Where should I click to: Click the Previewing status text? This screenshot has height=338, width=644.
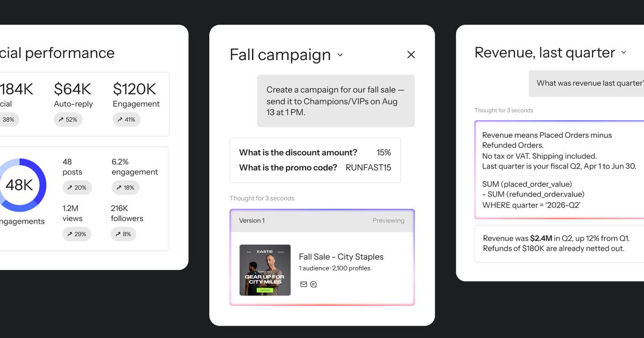pyautogui.click(x=389, y=221)
